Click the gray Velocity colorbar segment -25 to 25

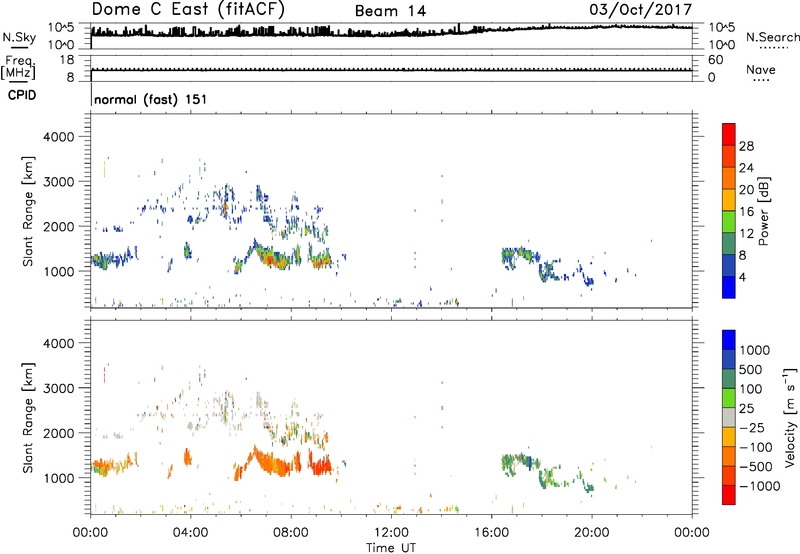click(x=729, y=417)
